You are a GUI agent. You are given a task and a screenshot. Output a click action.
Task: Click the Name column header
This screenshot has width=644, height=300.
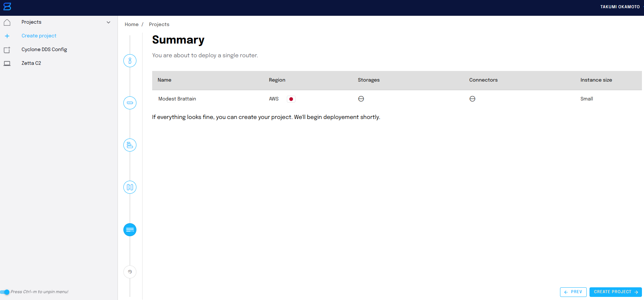(x=165, y=80)
